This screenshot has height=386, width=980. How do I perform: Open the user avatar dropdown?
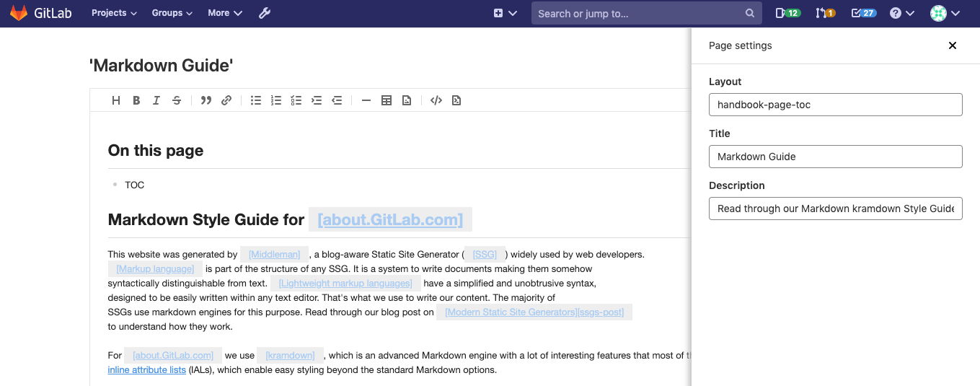945,13
